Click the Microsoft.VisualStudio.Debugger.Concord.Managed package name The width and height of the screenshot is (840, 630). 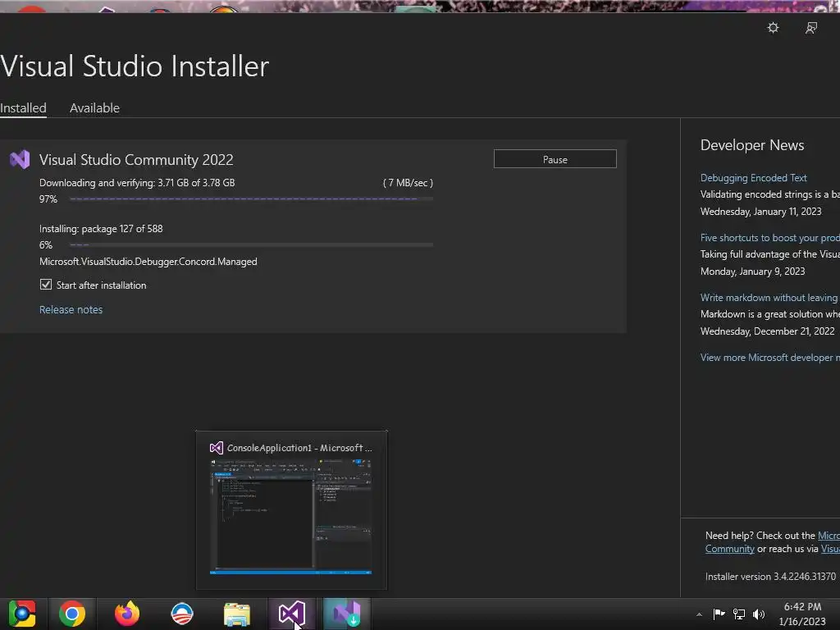click(x=148, y=262)
